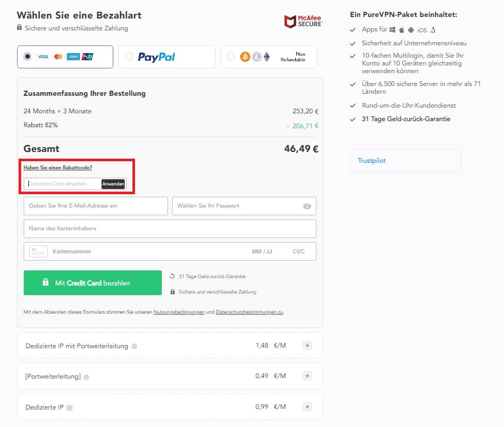This screenshot has height=427, width=504.
Task: Click '24 Months + 3 Monate' plan text
Action: coord(58,111)
